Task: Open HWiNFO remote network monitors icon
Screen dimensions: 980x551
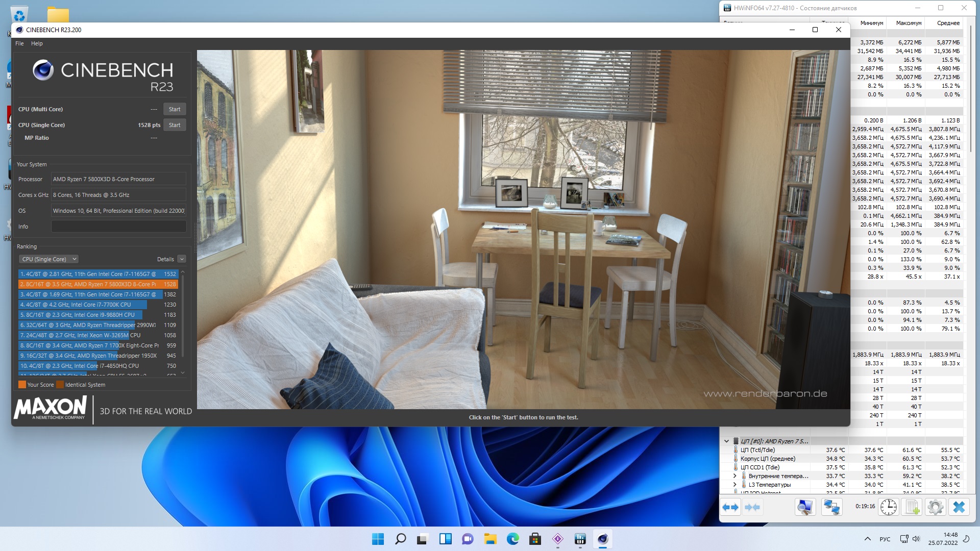Action: pyautogui.click(x=831, y=507)
